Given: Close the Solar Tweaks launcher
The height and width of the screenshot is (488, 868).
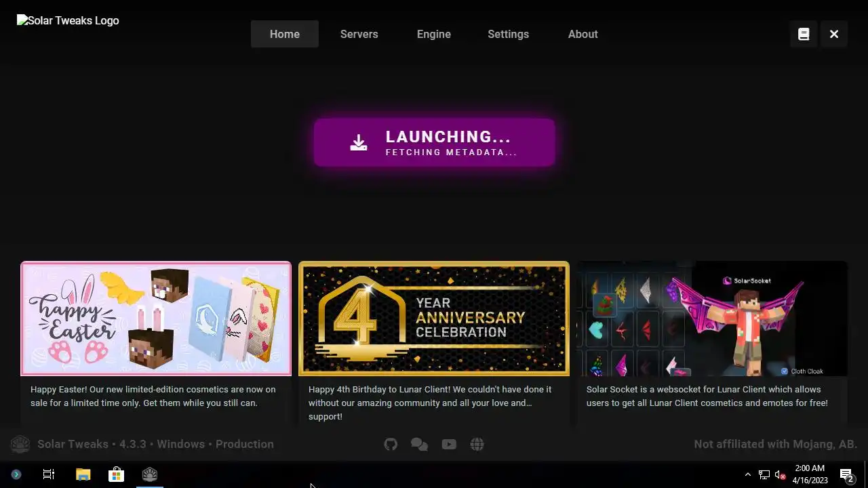Looking at the screenshot, I should pyautogui.click(x=834, y=34).
